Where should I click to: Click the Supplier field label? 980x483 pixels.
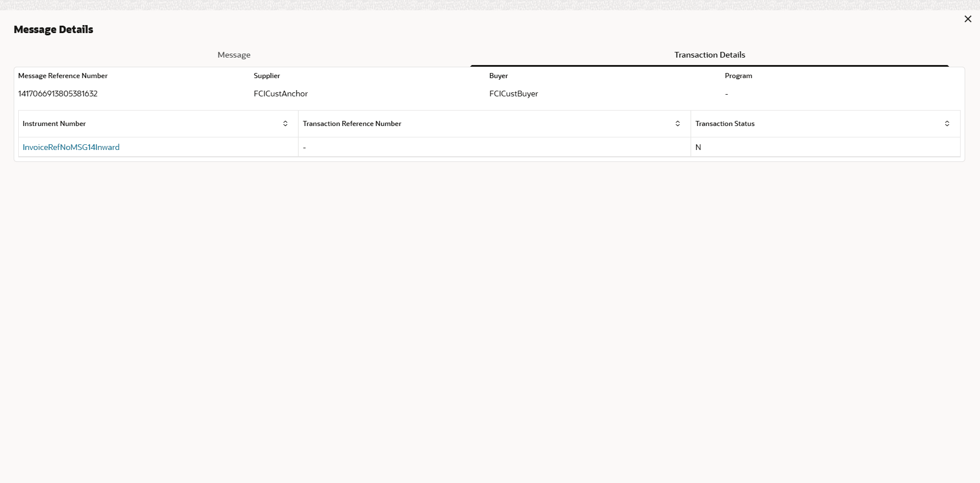click(x=267, y=76)
